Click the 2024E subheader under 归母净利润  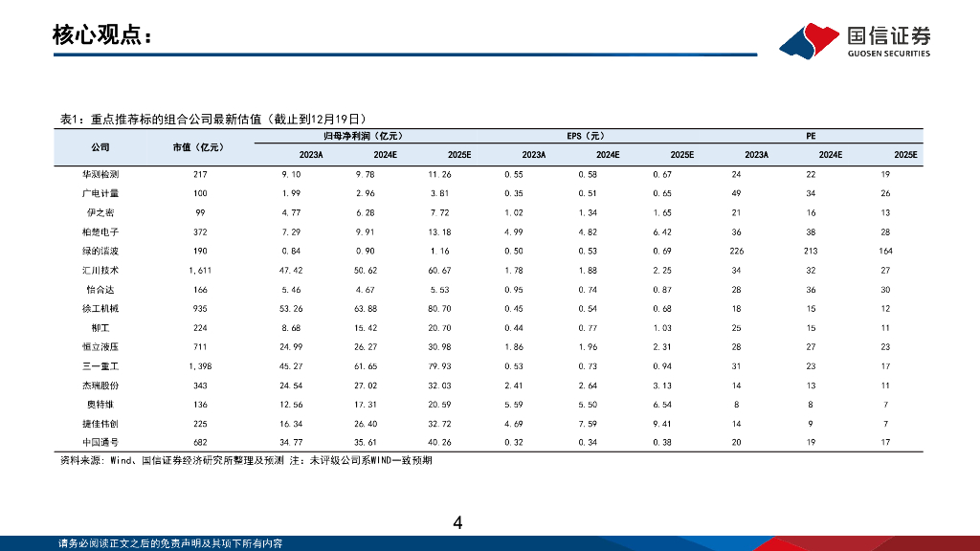click(385, 155)
